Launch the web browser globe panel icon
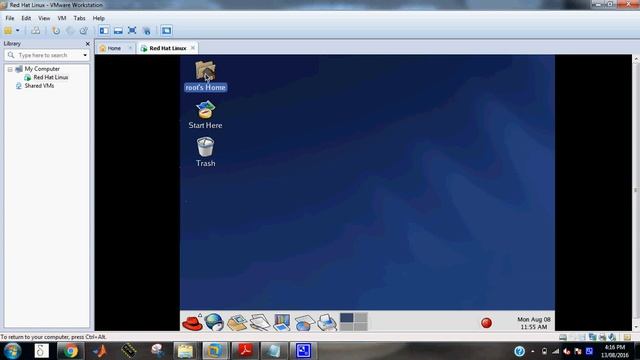Viewport: 640px width, 360px height. pyautogui.click(x=214, y=322)
